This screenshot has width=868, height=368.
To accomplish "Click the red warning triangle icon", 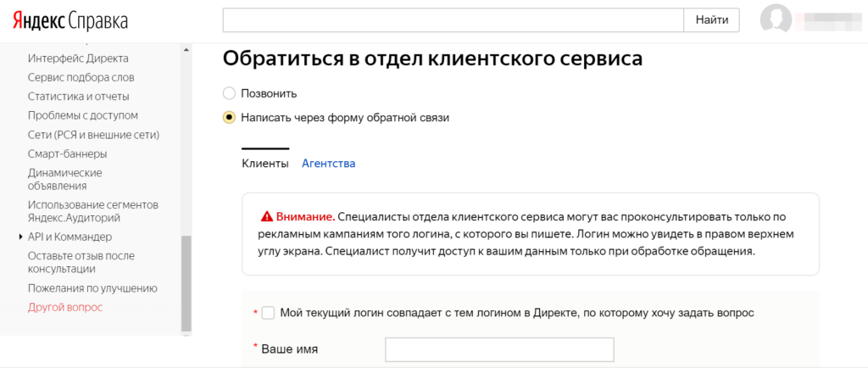I will (x=267, y=215).
